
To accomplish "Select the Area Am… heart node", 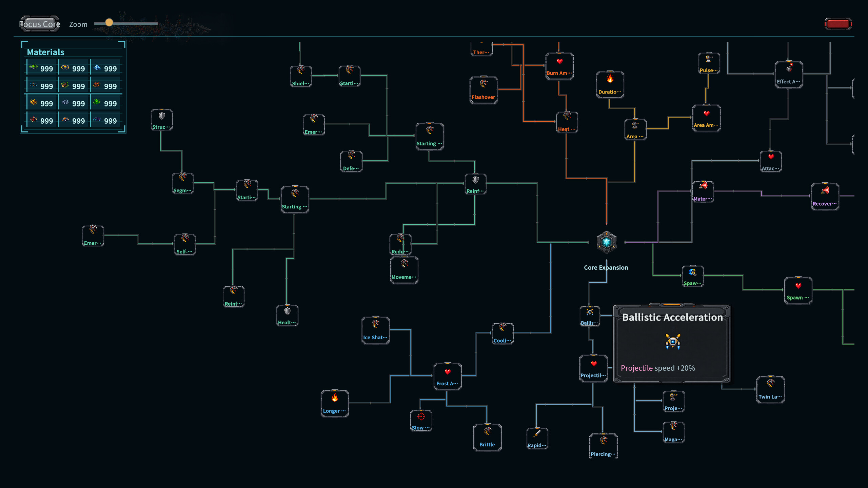I will pos(706,118).
